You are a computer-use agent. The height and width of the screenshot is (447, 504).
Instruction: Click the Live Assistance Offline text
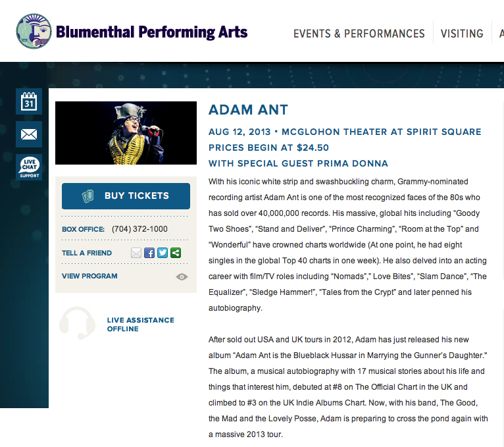click(140, 325)
